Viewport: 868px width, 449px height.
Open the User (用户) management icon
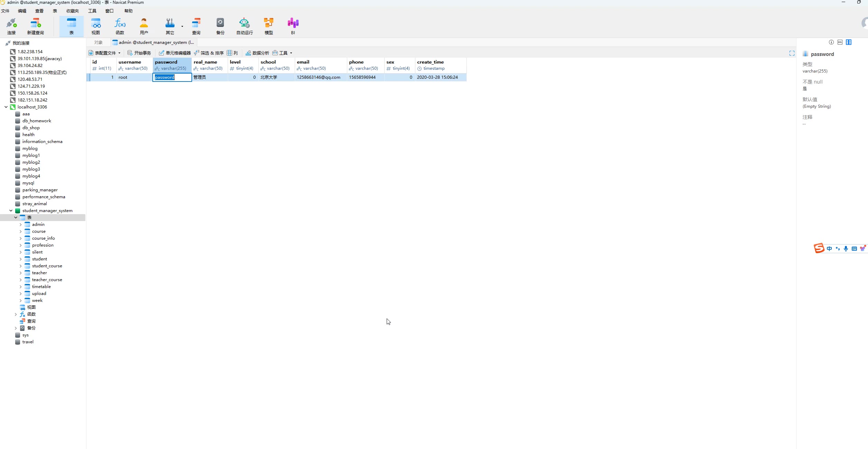pyautogui.click(x=144, y=26)
